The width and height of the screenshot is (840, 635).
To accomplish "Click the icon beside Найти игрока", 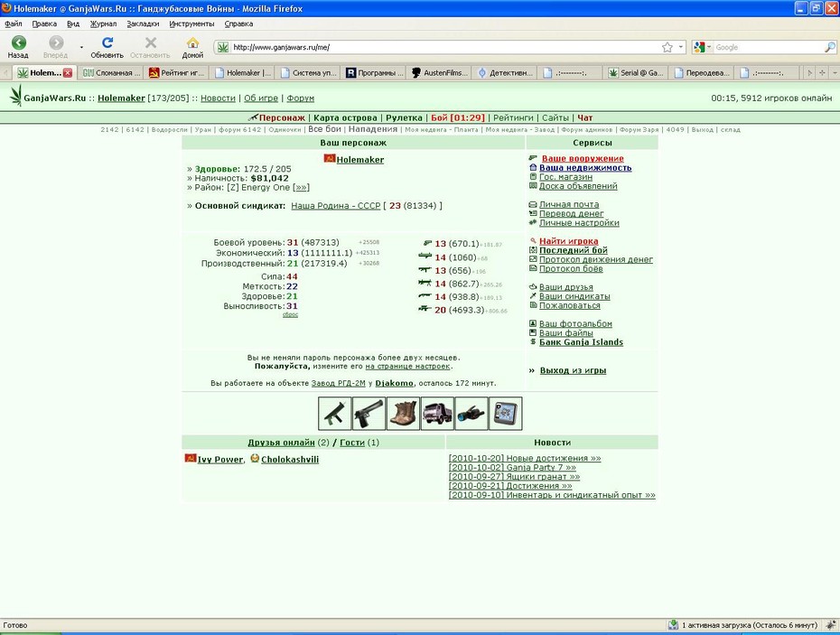I will pyautogui.click(x=533, y=240).
